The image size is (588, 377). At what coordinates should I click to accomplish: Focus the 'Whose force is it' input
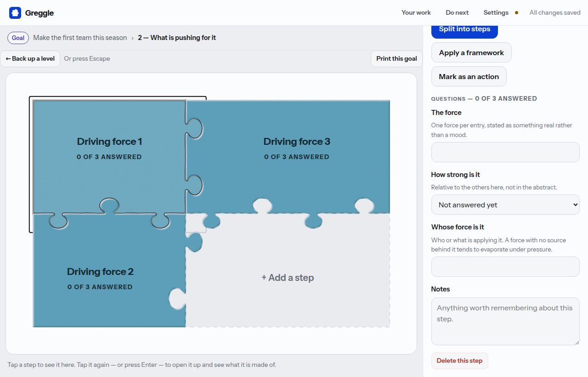click(505, 267)
